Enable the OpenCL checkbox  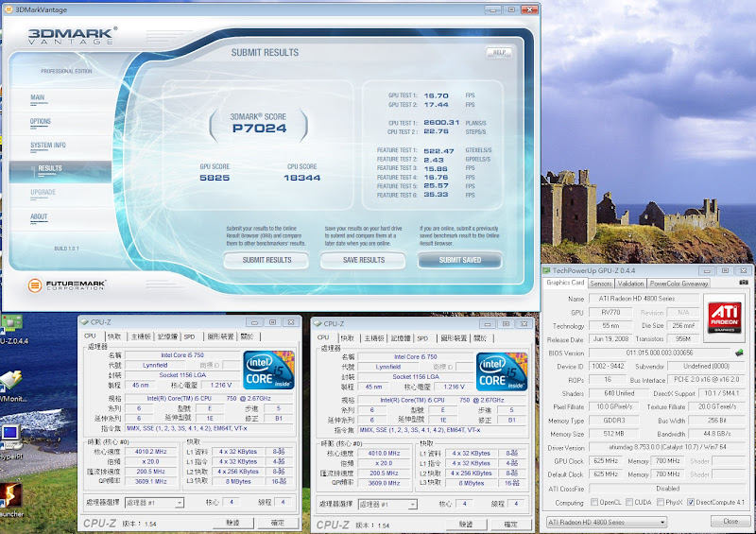(x=593, y=502)
